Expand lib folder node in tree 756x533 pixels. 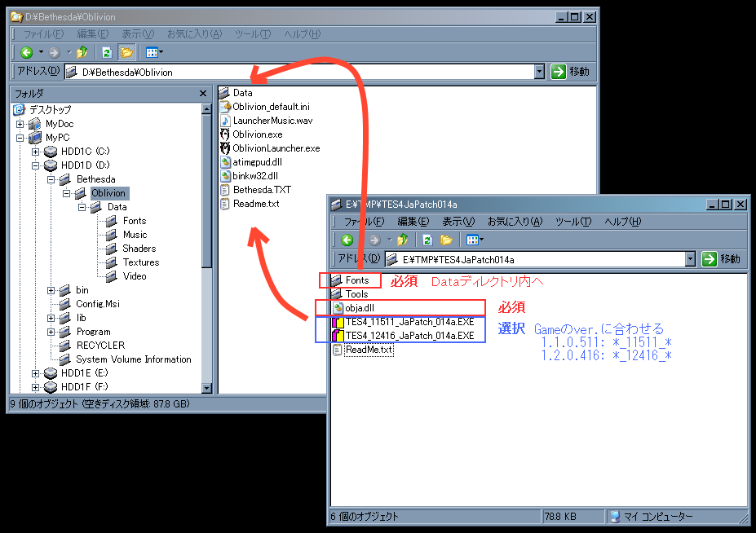[x=51, y=318]
